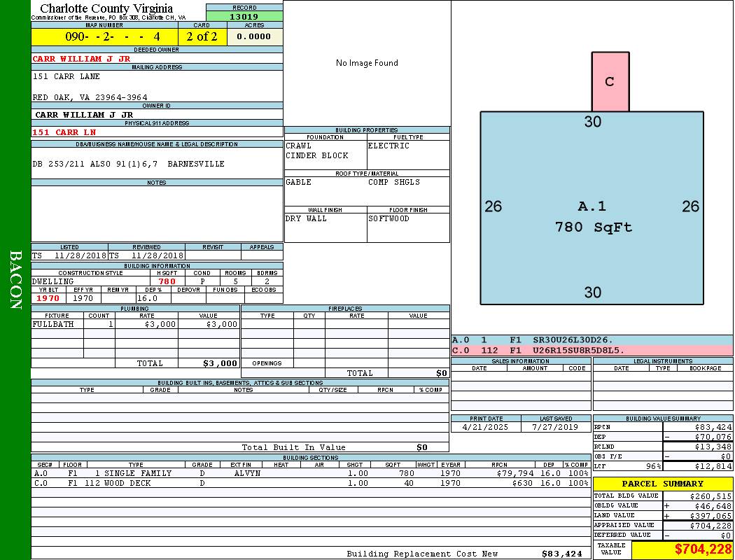
Task: Click the '2 of 2' card indicator
Action: coord(202,36)
